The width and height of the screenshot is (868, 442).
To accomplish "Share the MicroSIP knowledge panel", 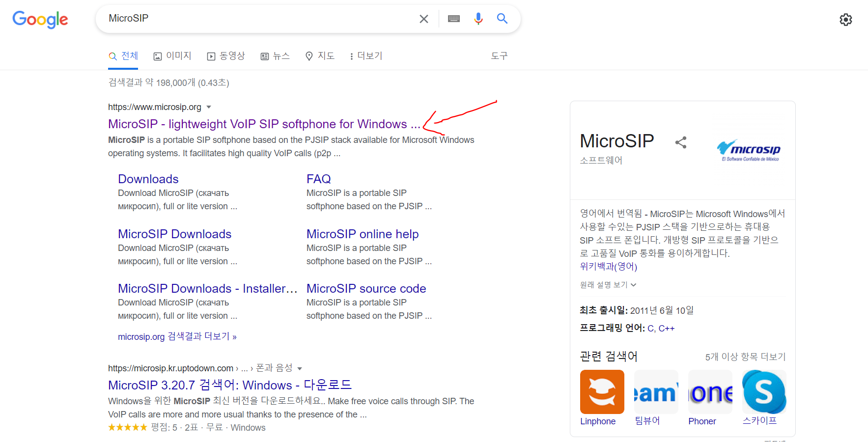I will point(681,142).
